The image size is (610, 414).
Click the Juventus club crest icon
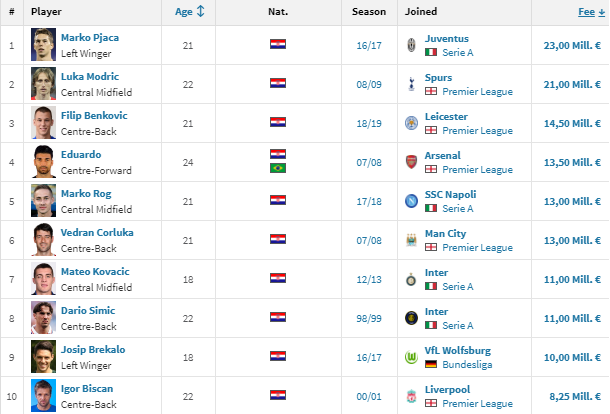(411, 45)
